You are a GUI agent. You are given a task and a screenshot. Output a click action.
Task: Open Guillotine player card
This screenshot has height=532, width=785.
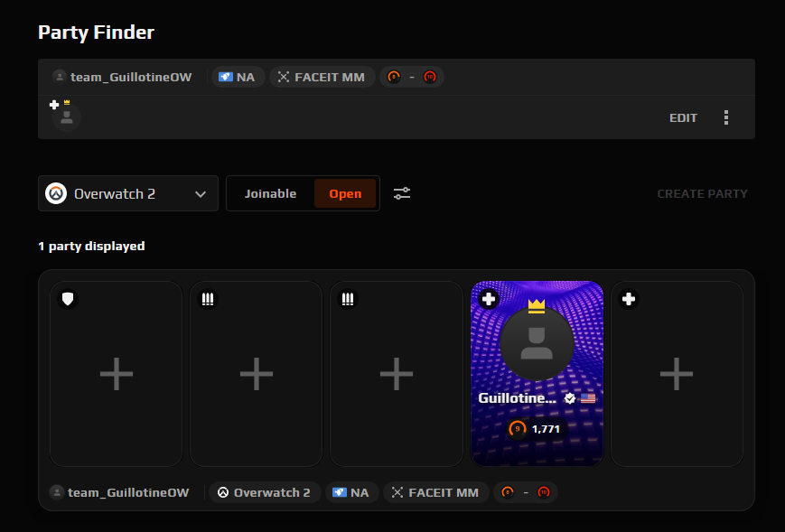(537, 374)
